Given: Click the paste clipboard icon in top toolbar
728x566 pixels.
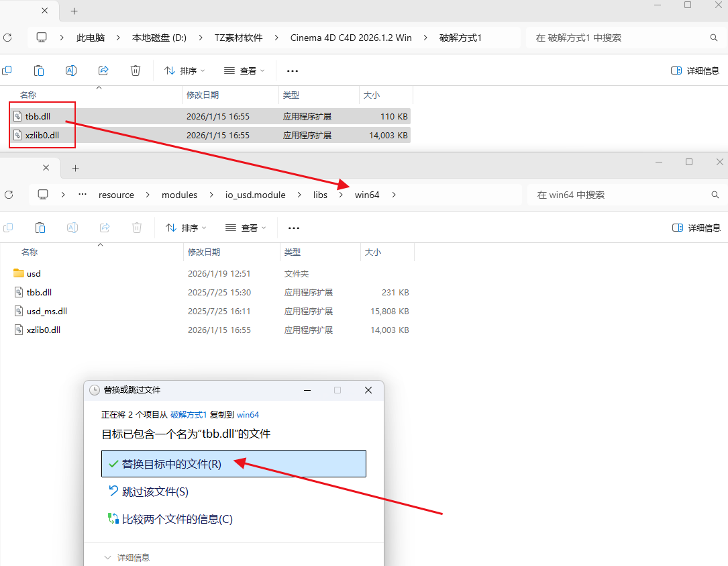Looking at the screenshot, I should point(39,70).
